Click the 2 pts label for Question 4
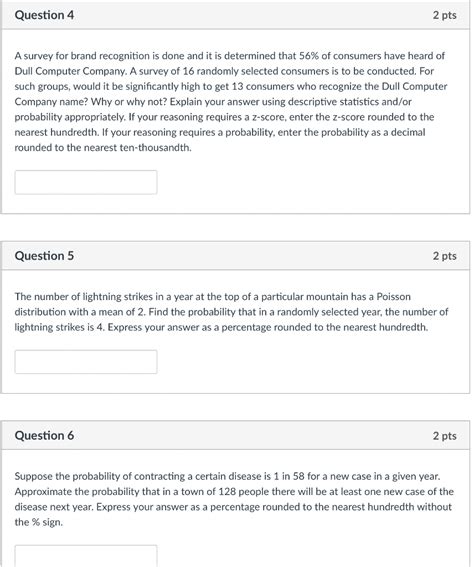474x567 pixels. tap(444, 15)
